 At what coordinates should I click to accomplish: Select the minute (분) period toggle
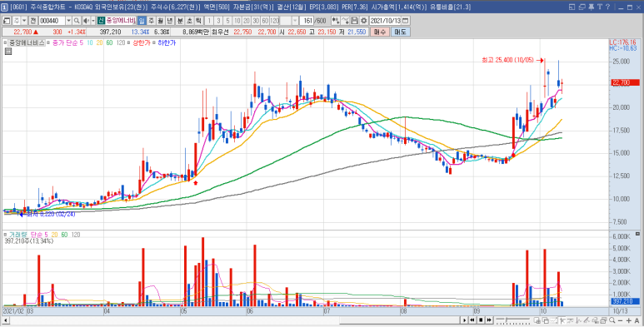point(180,21)
